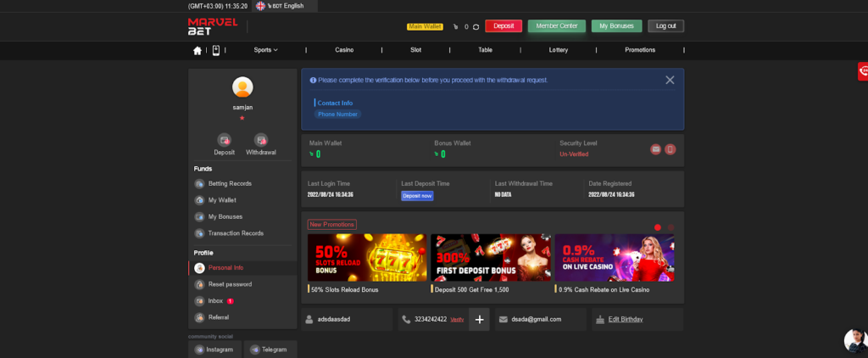Open the 0.9% Cash Rebate banner
The width and height of the screenshot is (868, 358).
point(615,258)
